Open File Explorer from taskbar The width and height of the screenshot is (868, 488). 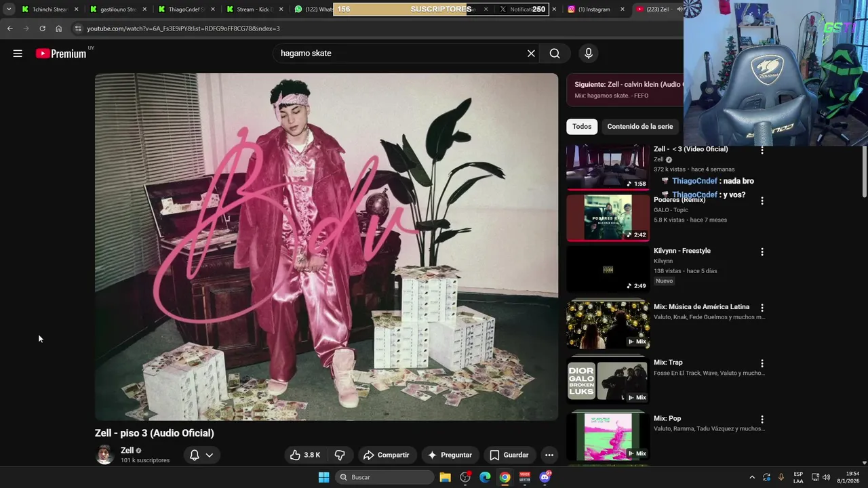pyautogui.click(x=445, y=477)
